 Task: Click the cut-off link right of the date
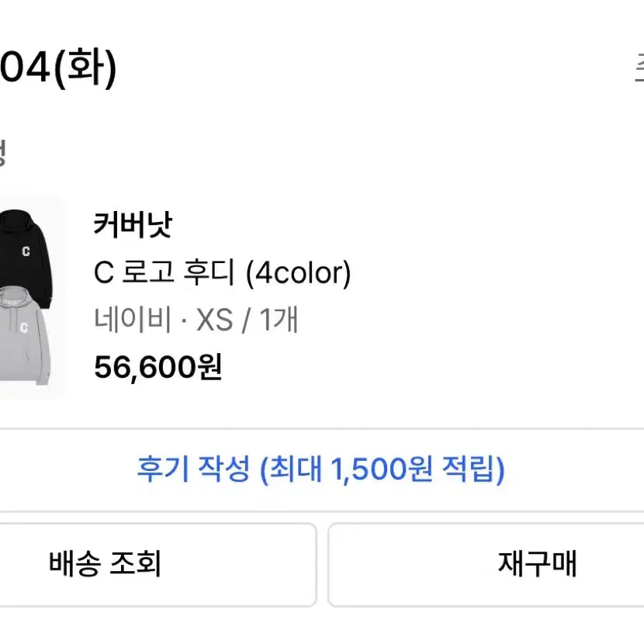pos(639,70)
